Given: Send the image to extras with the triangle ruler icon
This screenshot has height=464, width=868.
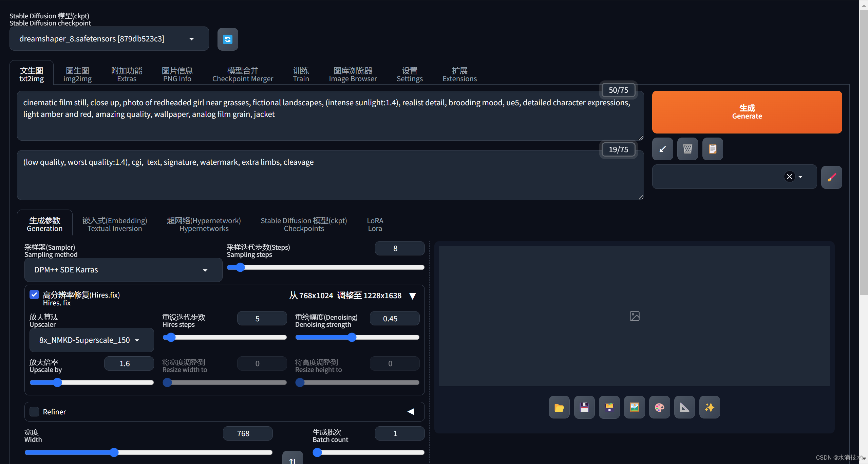Looking at the screenshot, I should tap(684, 407).
